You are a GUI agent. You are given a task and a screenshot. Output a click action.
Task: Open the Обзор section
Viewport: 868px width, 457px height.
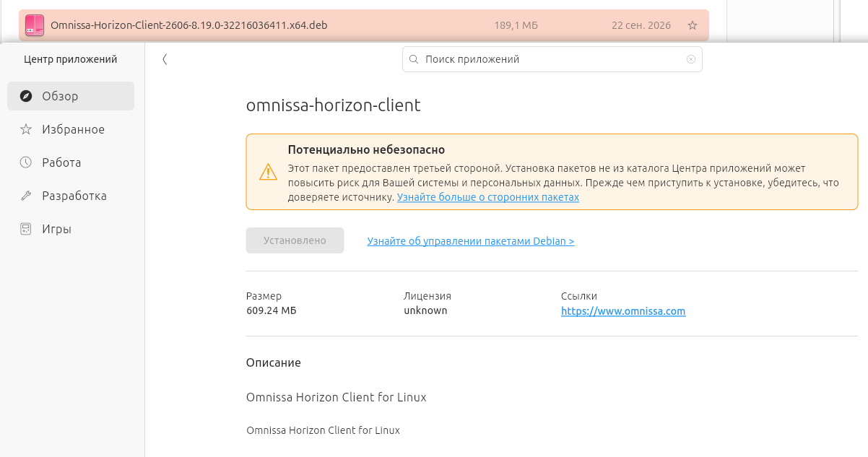71,96
